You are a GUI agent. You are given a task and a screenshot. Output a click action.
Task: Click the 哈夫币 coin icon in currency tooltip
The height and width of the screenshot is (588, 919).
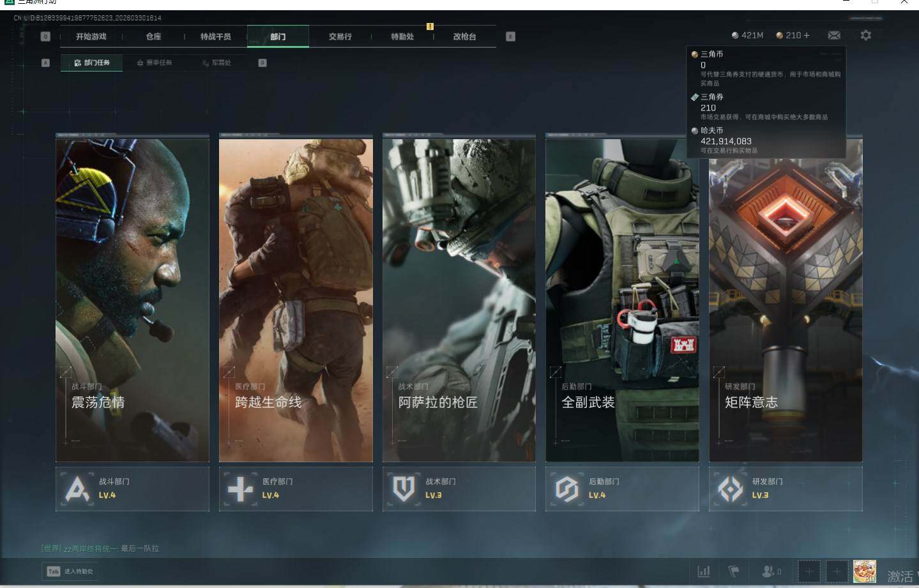(x=695, y=130)
